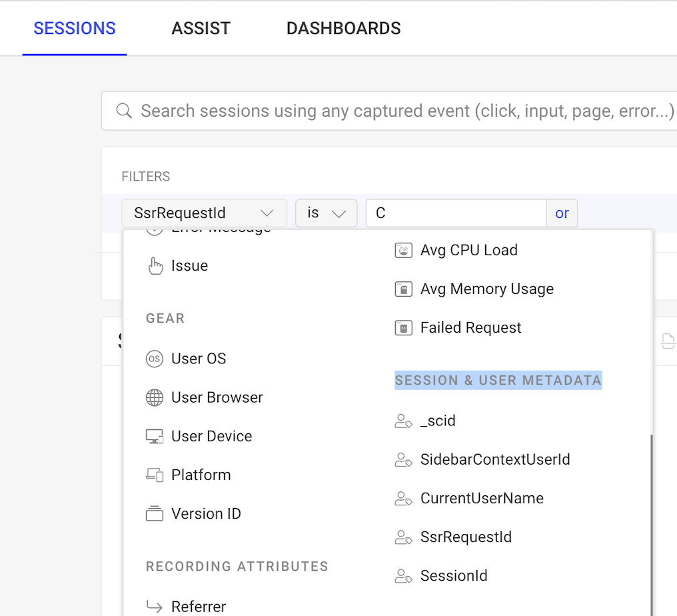Open the DASHBOARDS tab
677x616 pixels.
click(x=343, y=28)
